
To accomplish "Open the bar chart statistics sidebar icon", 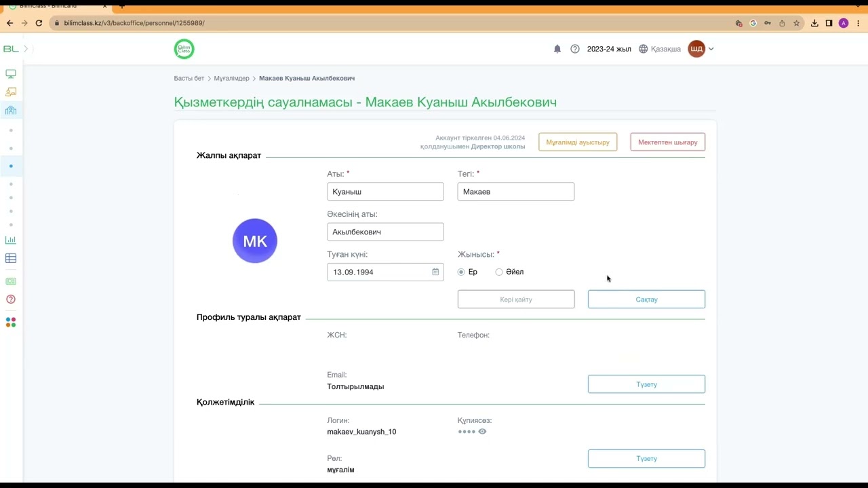I will pyautogui.click(x=11, y=240).
